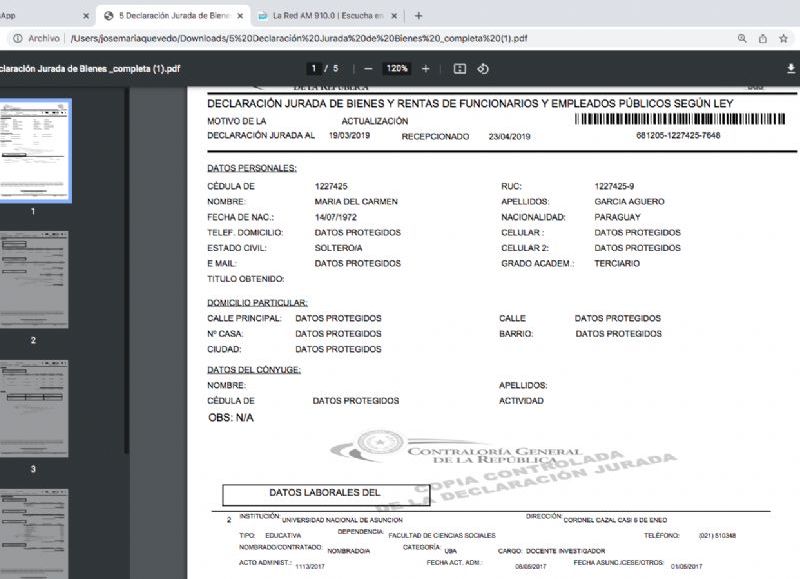
Task: Click the DOMICILIO PARTICULAR heading
Action: coord(257,303)
